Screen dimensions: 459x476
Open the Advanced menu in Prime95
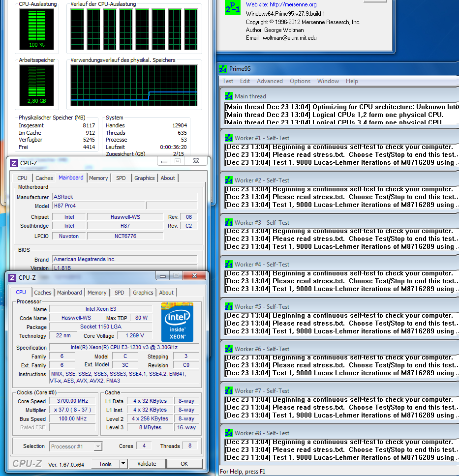click(x=270, y=81)
